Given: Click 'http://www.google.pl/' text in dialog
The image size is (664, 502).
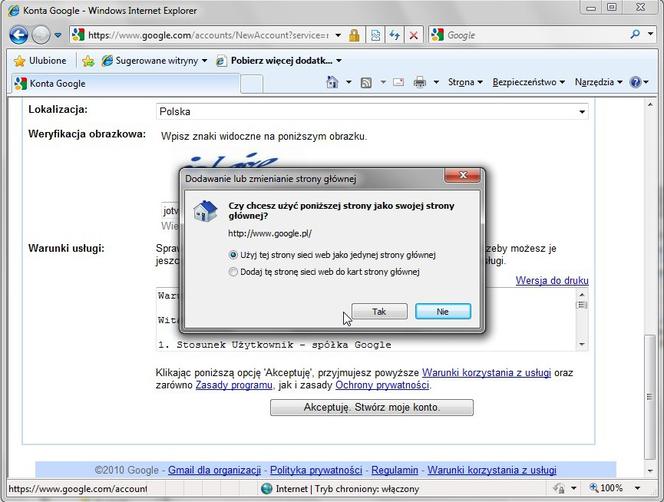Looking at the screenshot, I should [x=270, y=233].
